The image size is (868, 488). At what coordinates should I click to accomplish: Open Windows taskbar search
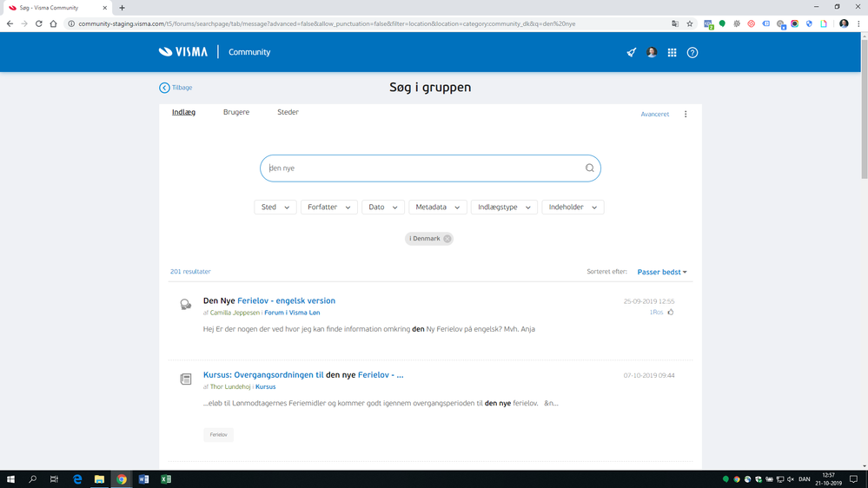tap(33, 479)
